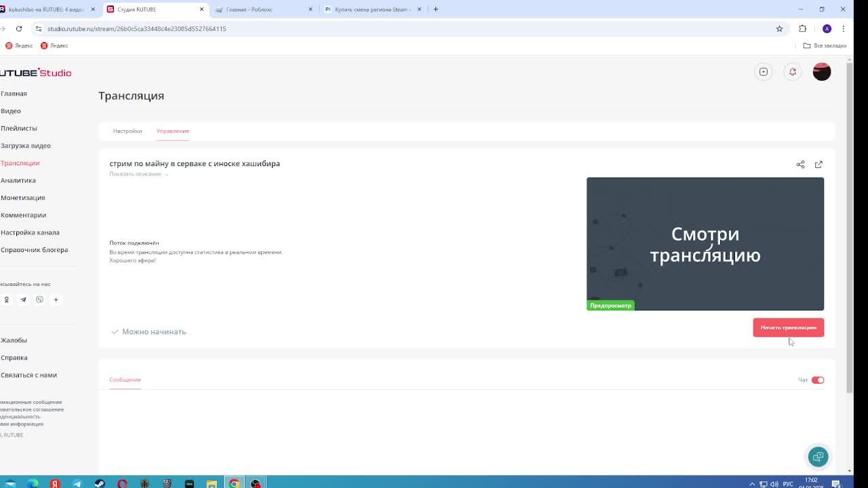Click the Предпросмотр green label

[x=610, y=306]
